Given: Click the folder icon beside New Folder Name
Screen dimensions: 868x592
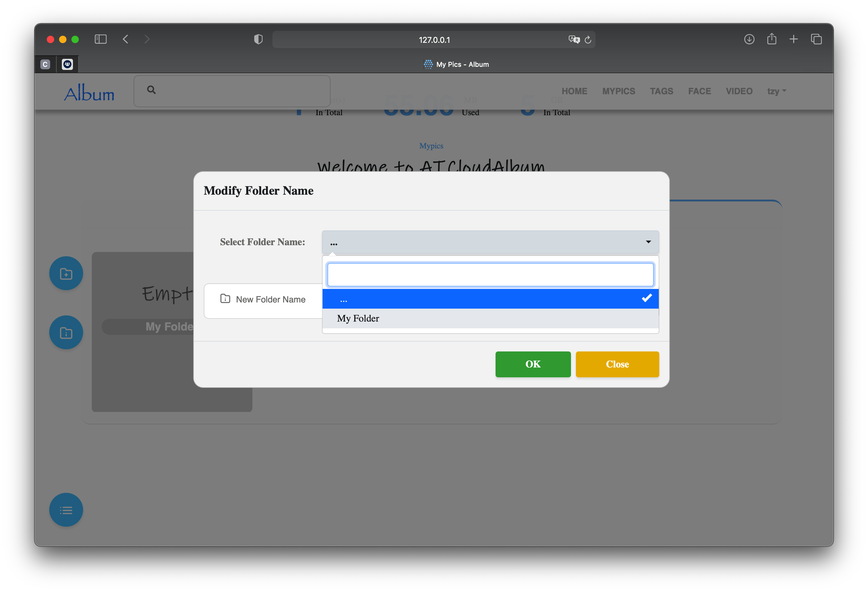Looking at the screenshot, I should point(225,298).
